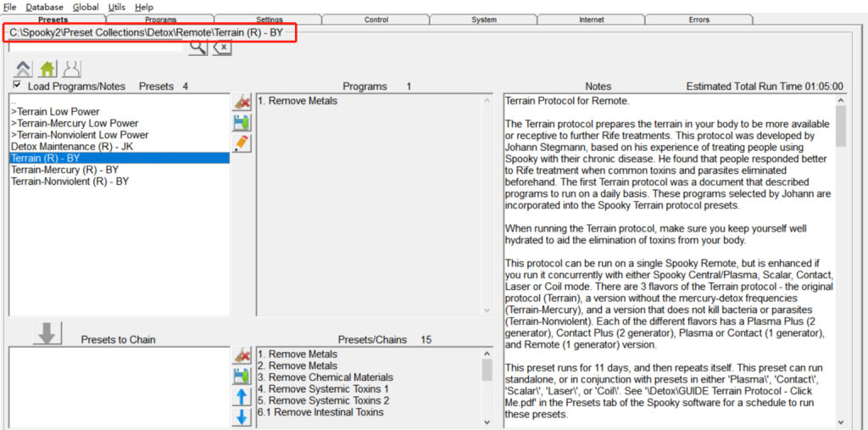
Task: Clear the search field with backspace icon
Action: tap(221, 48)
